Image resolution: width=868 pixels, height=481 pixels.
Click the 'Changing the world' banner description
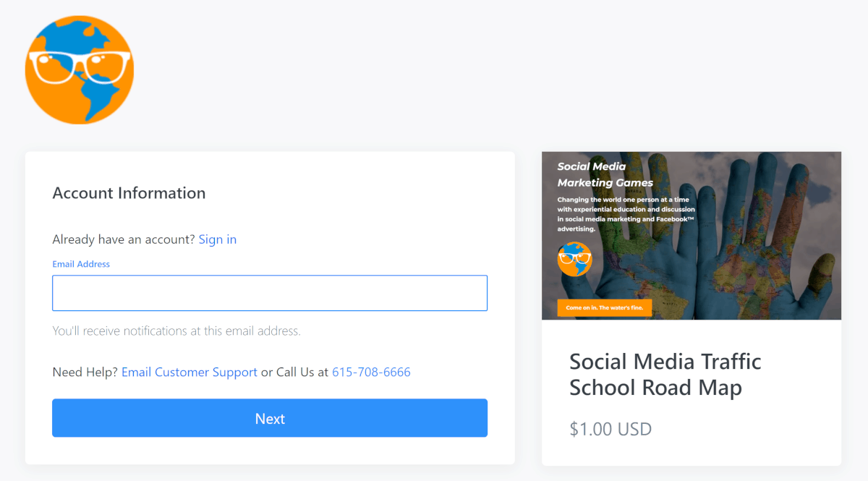(626, 214)
